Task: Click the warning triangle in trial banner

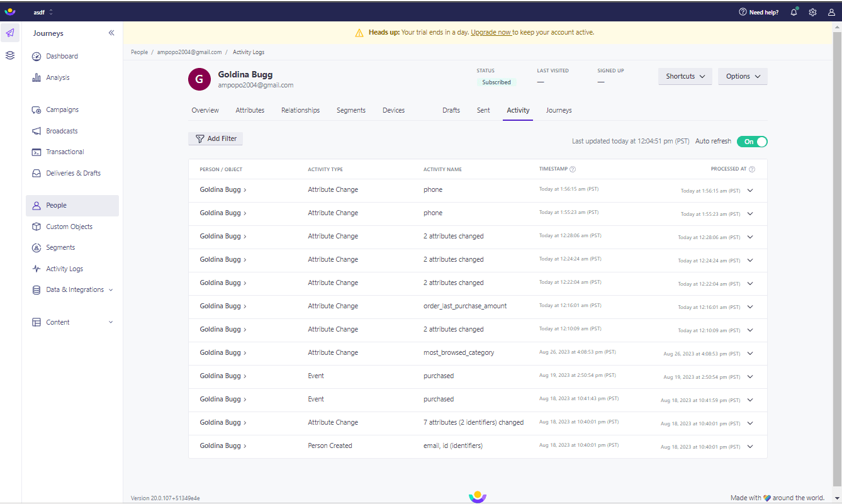Action: tap(359, 33)
